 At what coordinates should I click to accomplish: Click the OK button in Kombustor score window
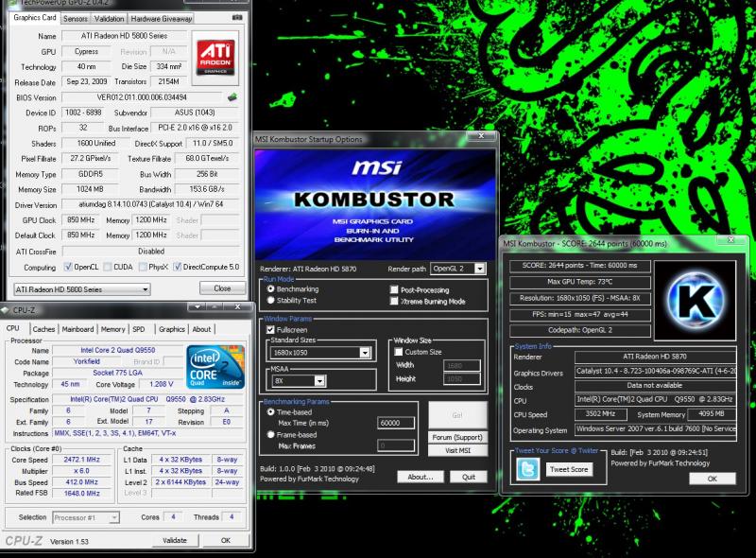pyautogui.click(x=713, y=479)
